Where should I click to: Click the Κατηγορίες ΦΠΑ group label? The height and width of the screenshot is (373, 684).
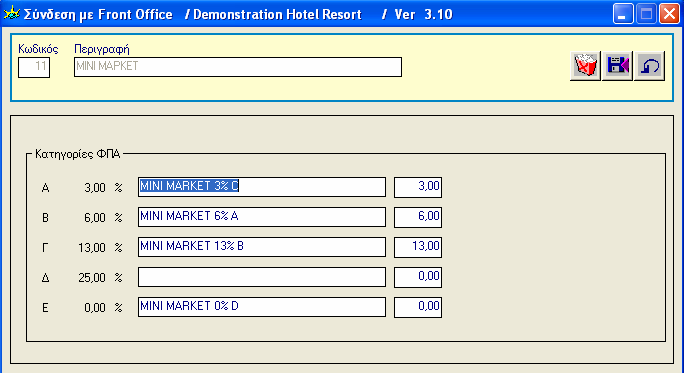78,154
